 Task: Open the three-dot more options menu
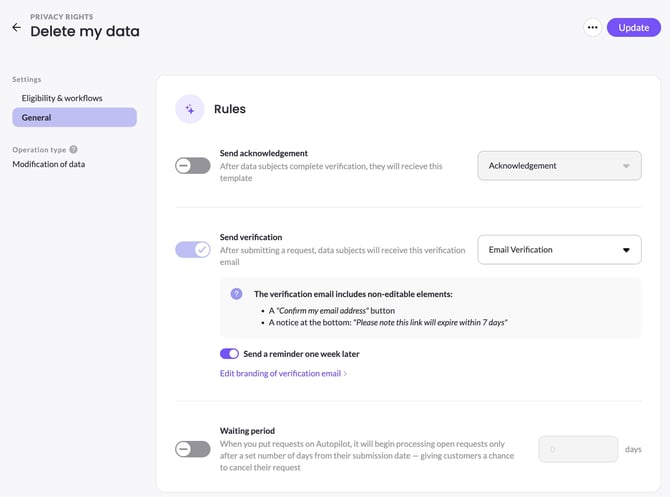593,28
